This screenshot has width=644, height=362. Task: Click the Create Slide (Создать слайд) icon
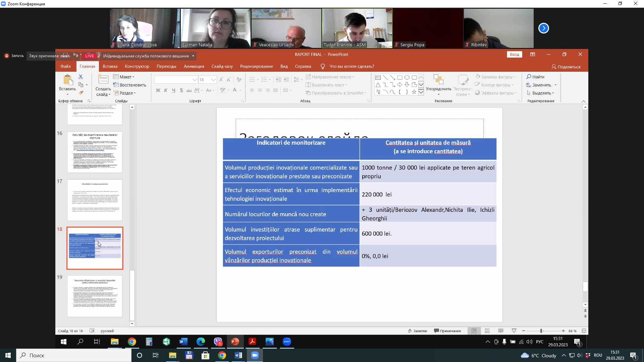(x=103, y=80)
